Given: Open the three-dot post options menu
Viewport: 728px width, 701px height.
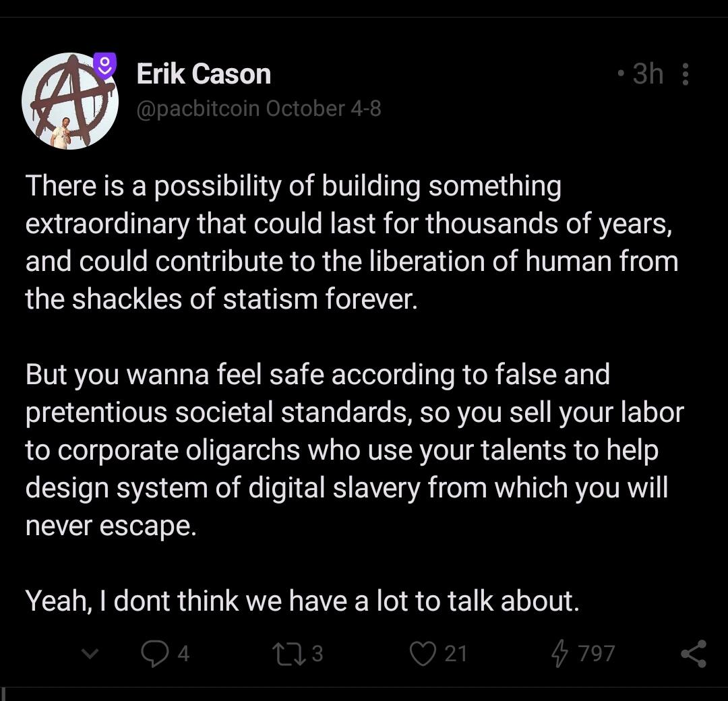Looking at the screenshot, I should coord(685,74).
